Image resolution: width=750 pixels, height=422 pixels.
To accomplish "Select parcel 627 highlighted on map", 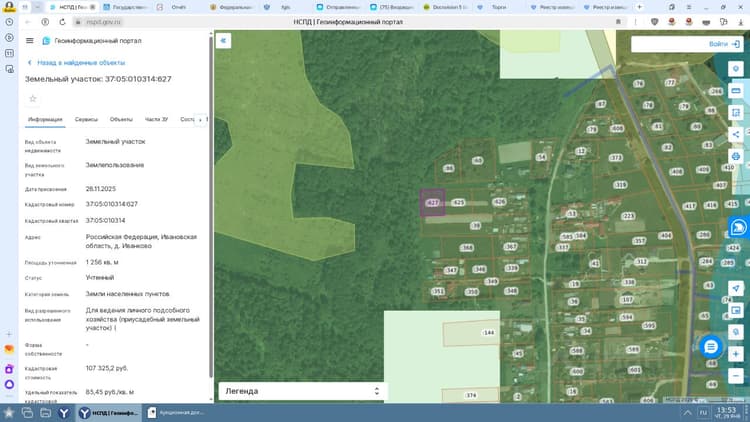I will tap(432, 203).
